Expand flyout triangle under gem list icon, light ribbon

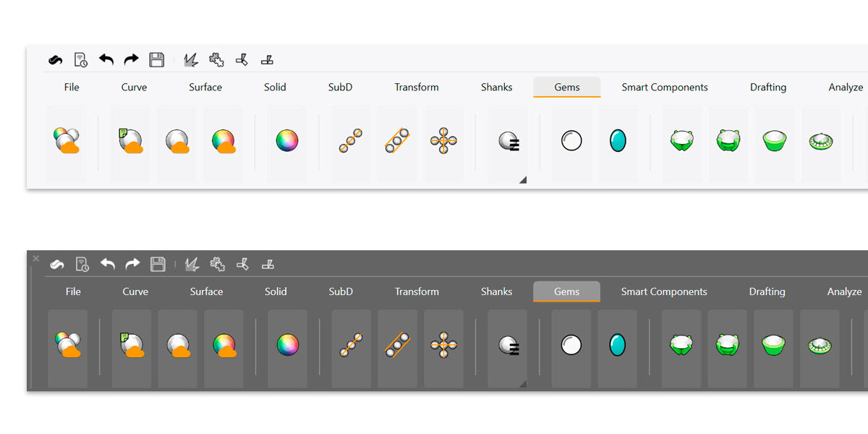click(x=522, y=179)
